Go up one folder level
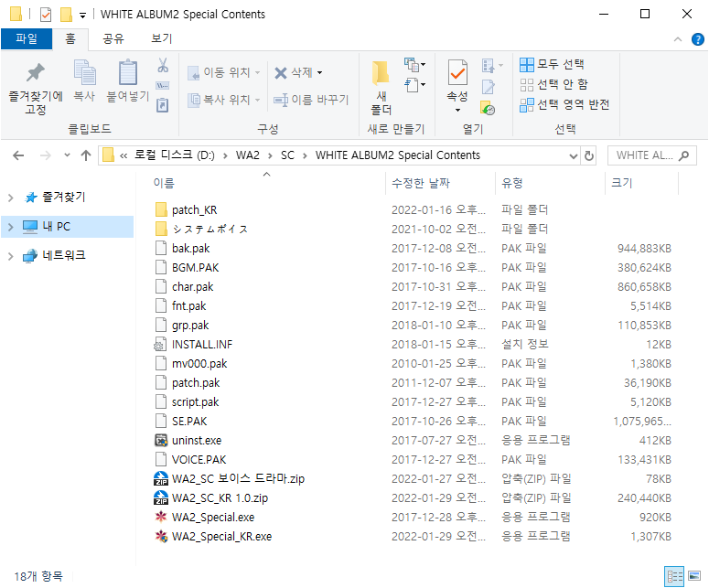Image resolution: width=709 pixels, height=588 pixels. [x=86, y=155]
